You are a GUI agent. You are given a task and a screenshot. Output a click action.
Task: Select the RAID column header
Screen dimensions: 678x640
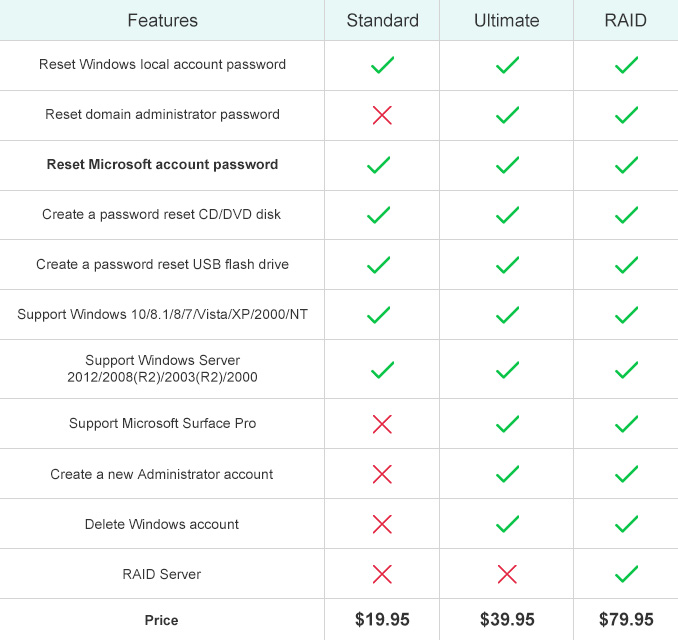(625, 20)
